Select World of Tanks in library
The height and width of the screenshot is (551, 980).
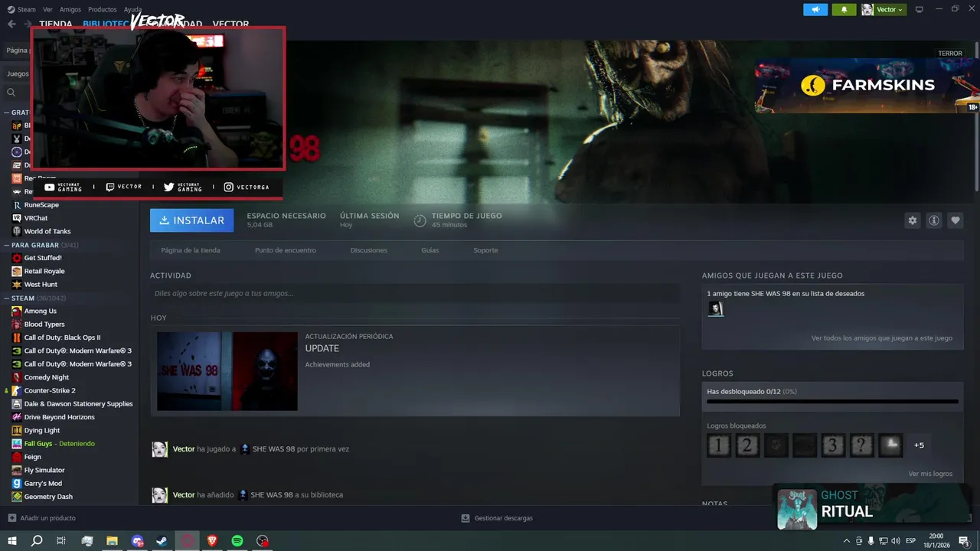click(47, 231)
